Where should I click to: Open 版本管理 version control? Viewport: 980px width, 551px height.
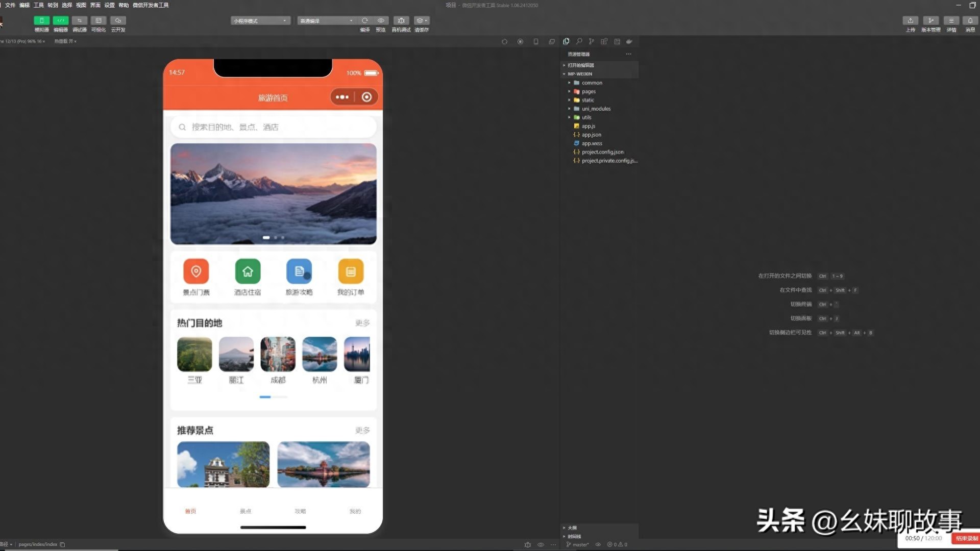pyautogui.click(x=931, y=20)
